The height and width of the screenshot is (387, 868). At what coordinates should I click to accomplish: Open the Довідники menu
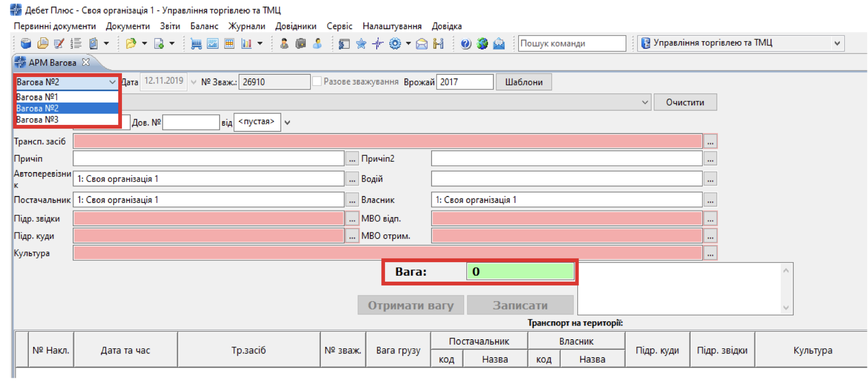(296, 26)
